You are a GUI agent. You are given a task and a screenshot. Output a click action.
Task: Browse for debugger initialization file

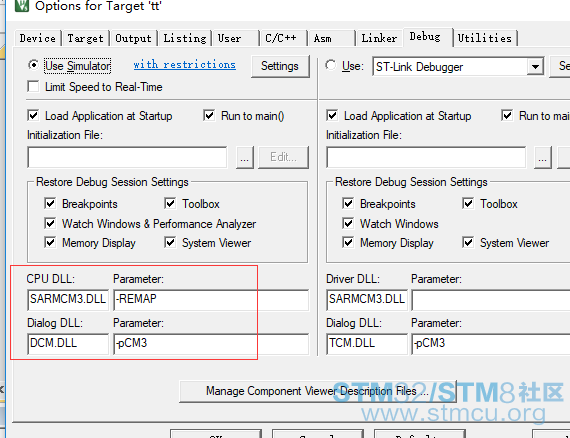tap(543, 157)
